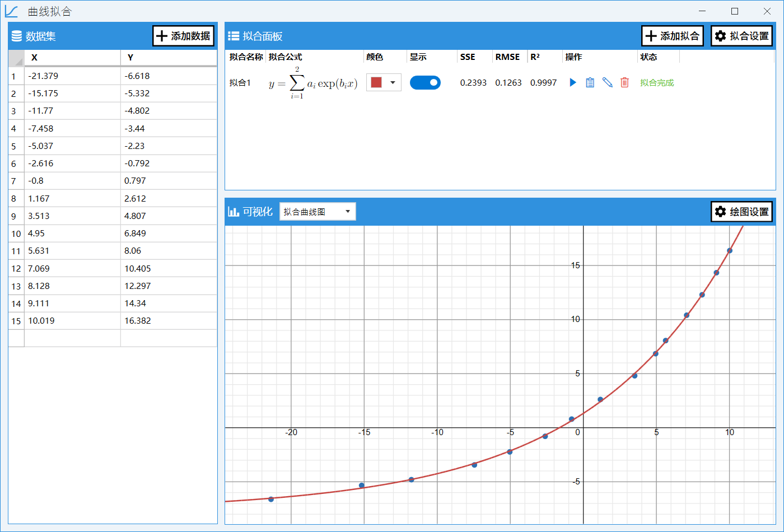Select row header 8
Image resolution: width=784 pixels, height=532 pixels.
(16, 198)
